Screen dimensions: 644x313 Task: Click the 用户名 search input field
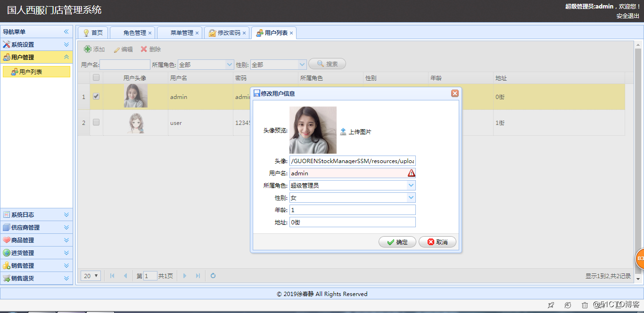[x=125, y=65]
